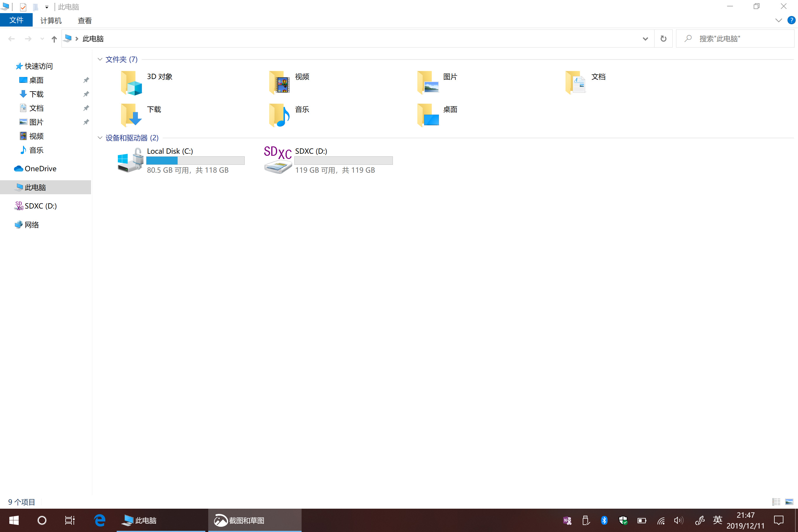Image resolution: width=798 pixels, height=532 pixels.
Task: Switch input language 英 indicator
Action: pos(717,520)
